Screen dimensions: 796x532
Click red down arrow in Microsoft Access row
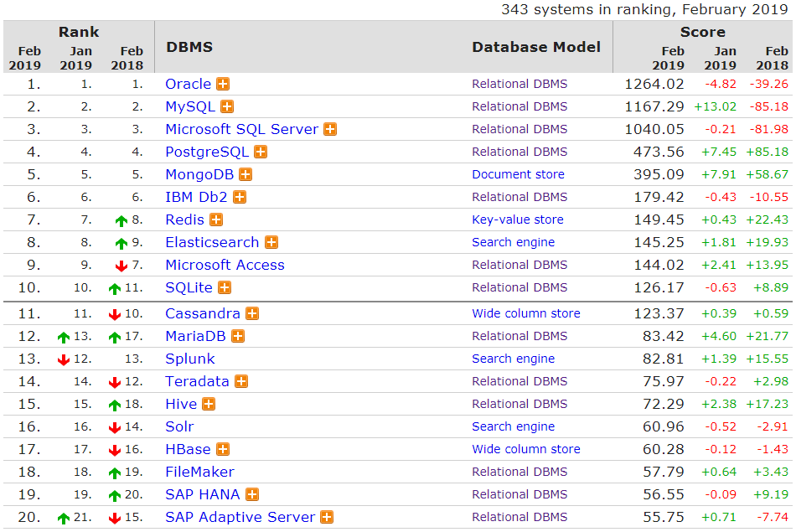pos(121,266)
